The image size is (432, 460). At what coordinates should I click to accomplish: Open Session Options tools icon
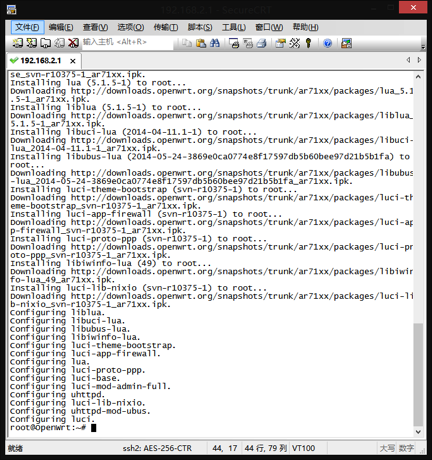point(294,43)
